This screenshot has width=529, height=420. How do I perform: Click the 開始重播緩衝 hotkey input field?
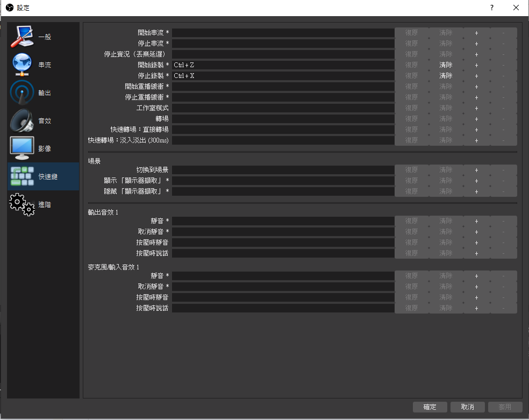[x=283, y=87]
